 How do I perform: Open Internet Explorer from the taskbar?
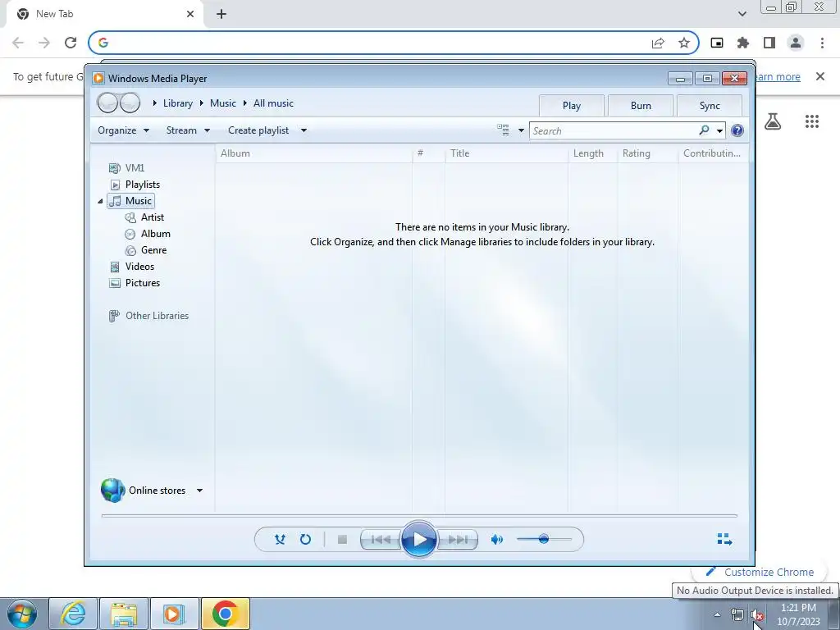click(73, 614)
